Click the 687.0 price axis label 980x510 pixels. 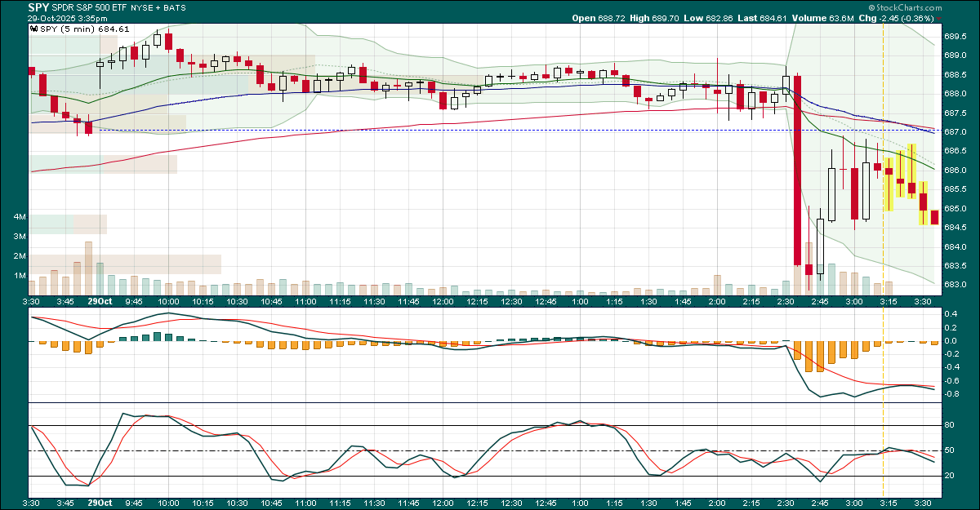pos(955,132)
